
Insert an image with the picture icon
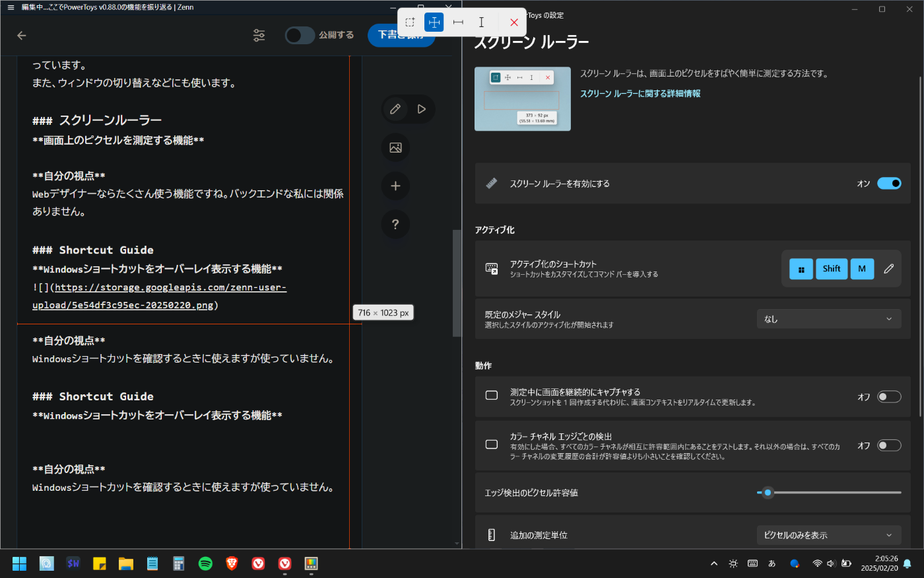tap(395, 147)
